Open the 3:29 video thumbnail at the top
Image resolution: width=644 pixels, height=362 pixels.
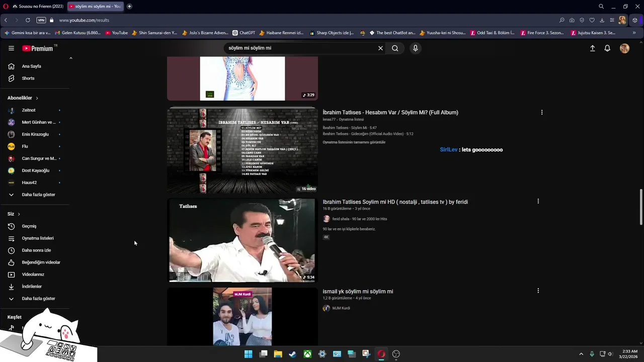point(243,78)
